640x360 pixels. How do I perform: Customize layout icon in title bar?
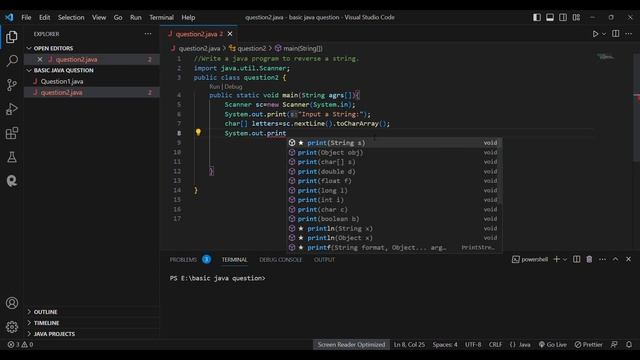point(576,17)
